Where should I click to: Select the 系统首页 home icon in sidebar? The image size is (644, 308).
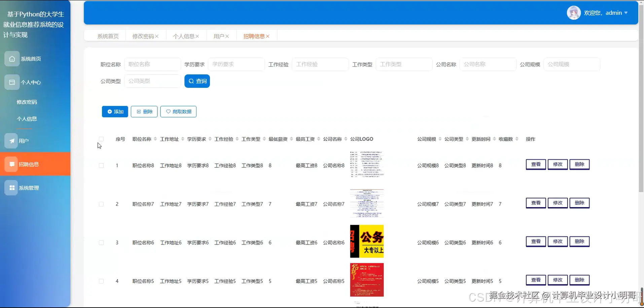[12, 59]
